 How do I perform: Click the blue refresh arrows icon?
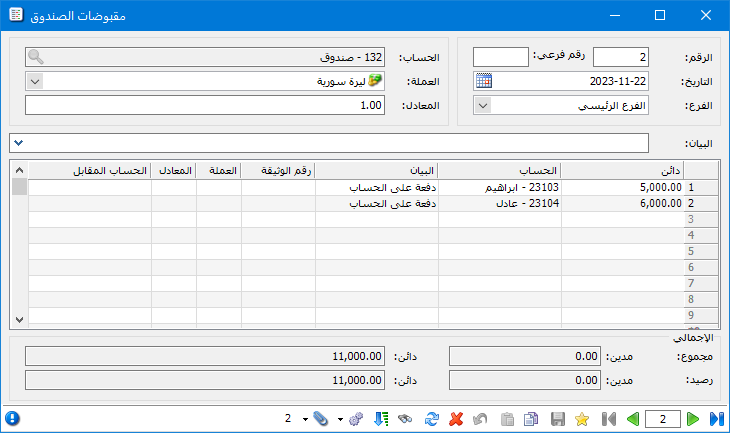432,419
